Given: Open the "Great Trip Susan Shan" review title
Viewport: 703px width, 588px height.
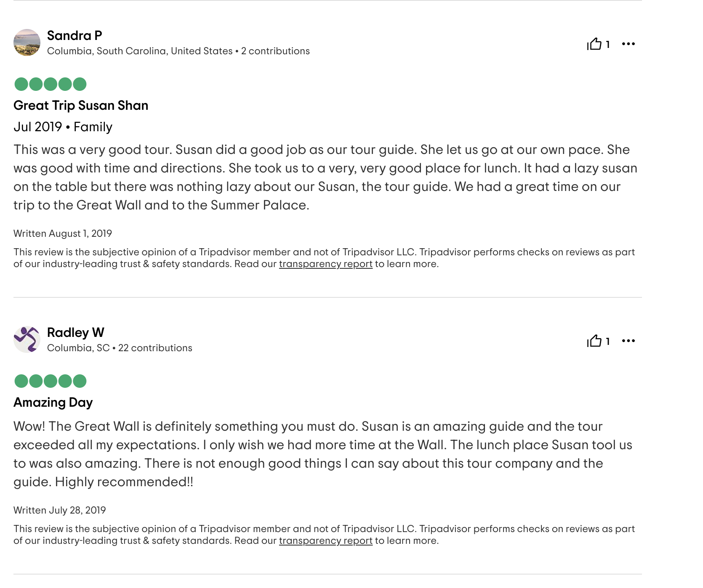Looking at the screenshot, I should tap(81, 106).
